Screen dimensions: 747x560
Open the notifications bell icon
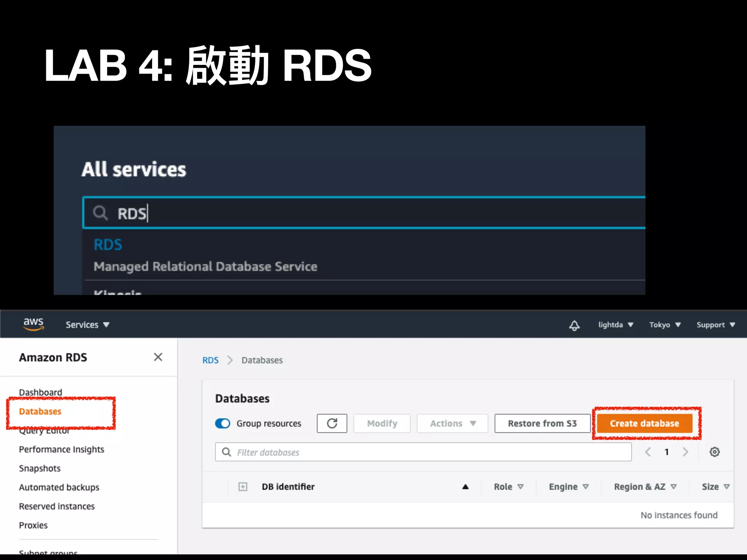[x=574, y=325]
